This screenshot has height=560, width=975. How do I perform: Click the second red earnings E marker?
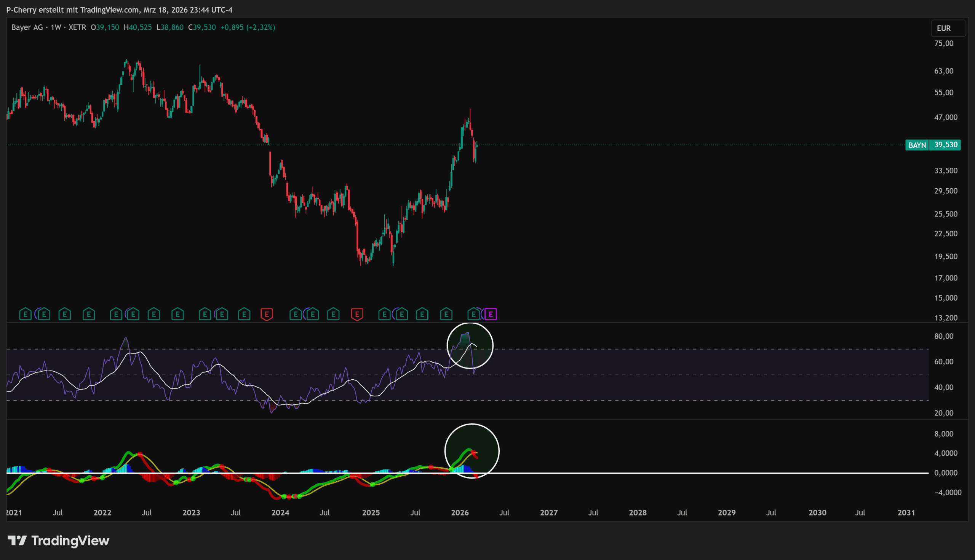[357, 314]
